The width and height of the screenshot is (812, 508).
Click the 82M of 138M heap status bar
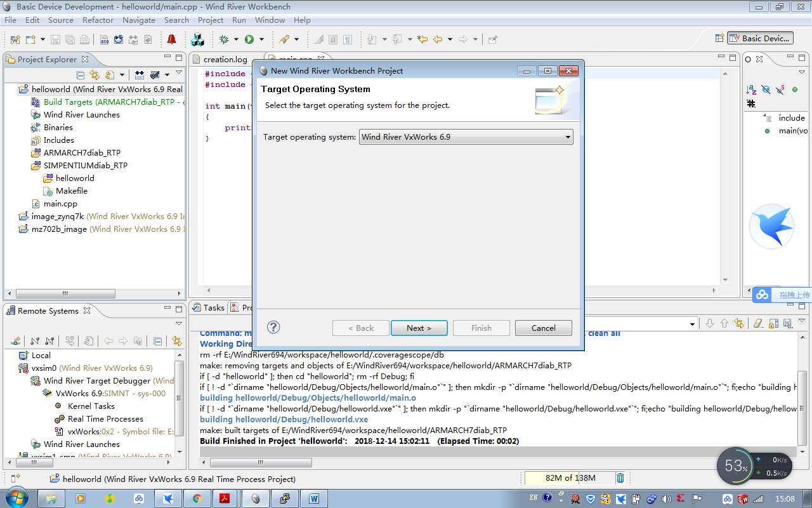(568, 478)
